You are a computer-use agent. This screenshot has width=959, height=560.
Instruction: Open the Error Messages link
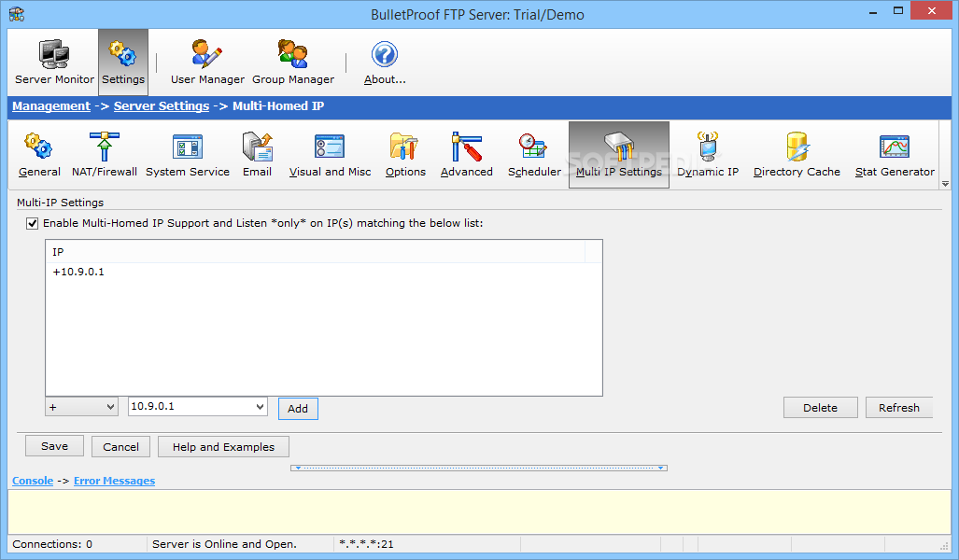114,481
